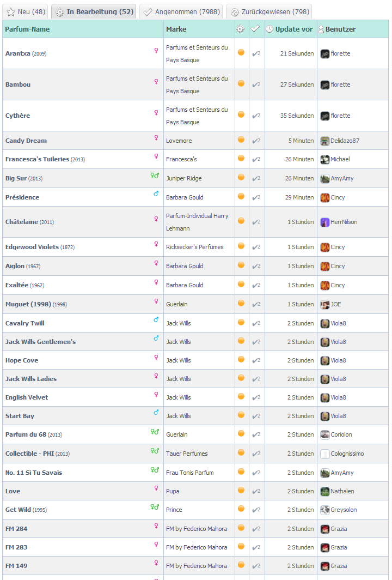Click the orange status dot for Arantxa

click(x=241, y=53)
